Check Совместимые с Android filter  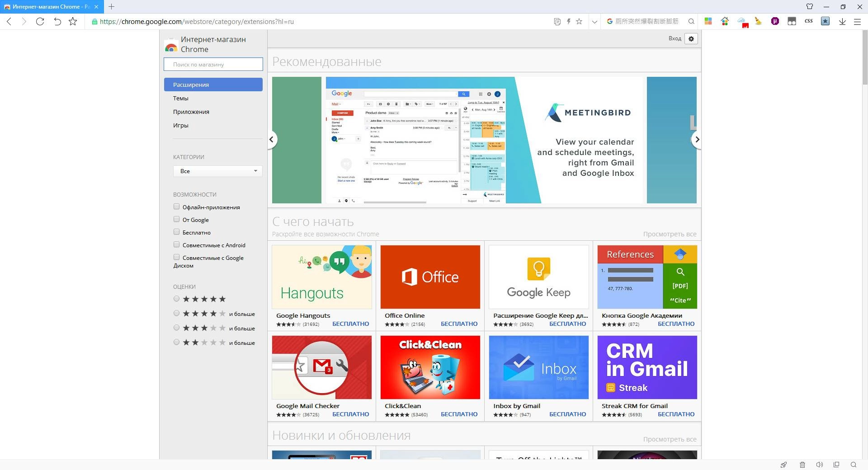click(x=176, y=244)
